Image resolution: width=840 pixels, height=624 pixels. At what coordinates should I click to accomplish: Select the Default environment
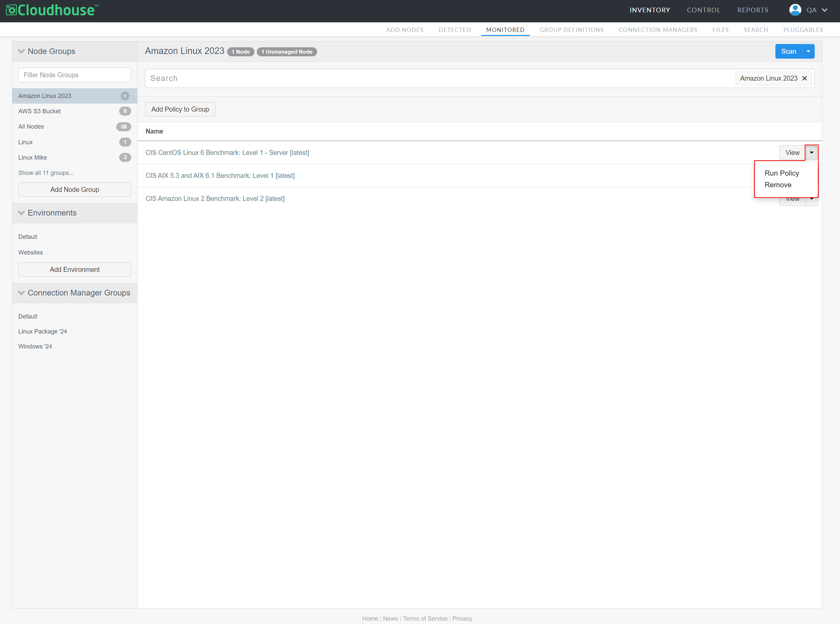pyautogui.click(x=28, y=237)
